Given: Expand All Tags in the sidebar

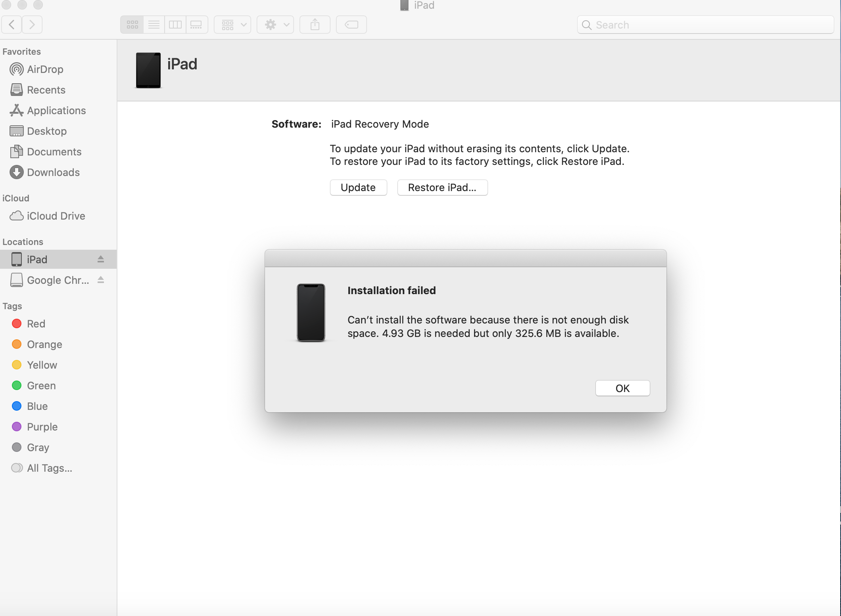Looking at the screenshot, I should tap(50, 468).
